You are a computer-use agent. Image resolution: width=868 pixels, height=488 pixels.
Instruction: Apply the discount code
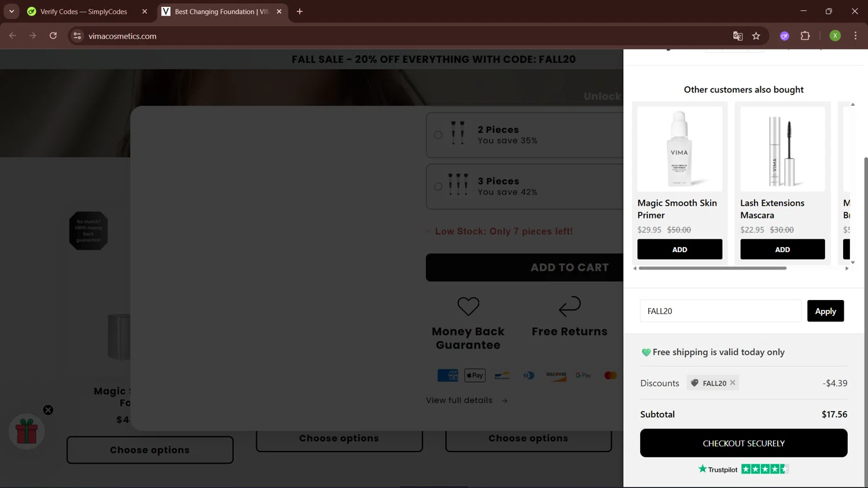tap(825, 311)
